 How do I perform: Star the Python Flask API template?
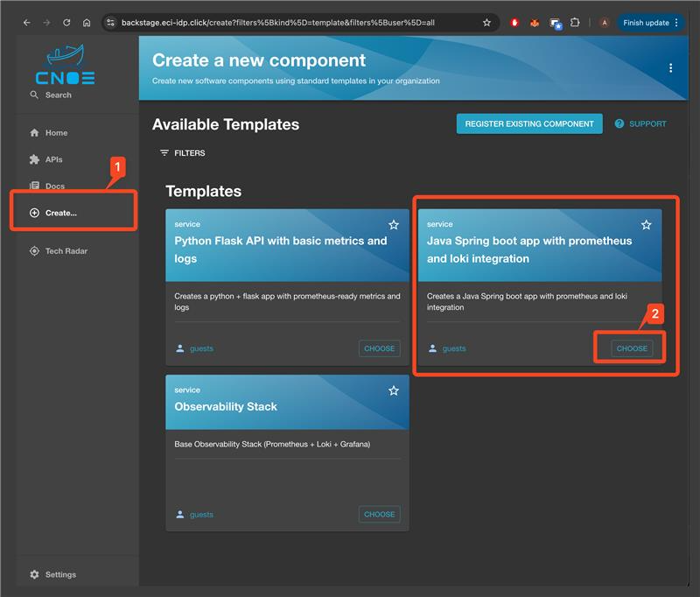[394, 225]
